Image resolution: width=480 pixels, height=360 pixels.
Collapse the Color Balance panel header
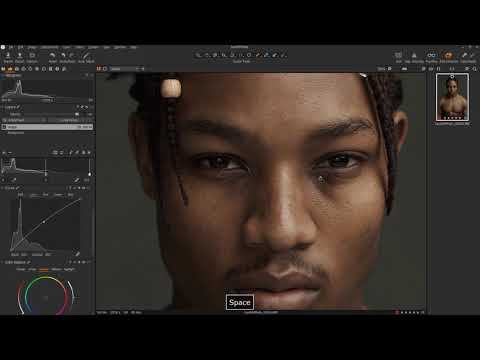coord(15,262)
